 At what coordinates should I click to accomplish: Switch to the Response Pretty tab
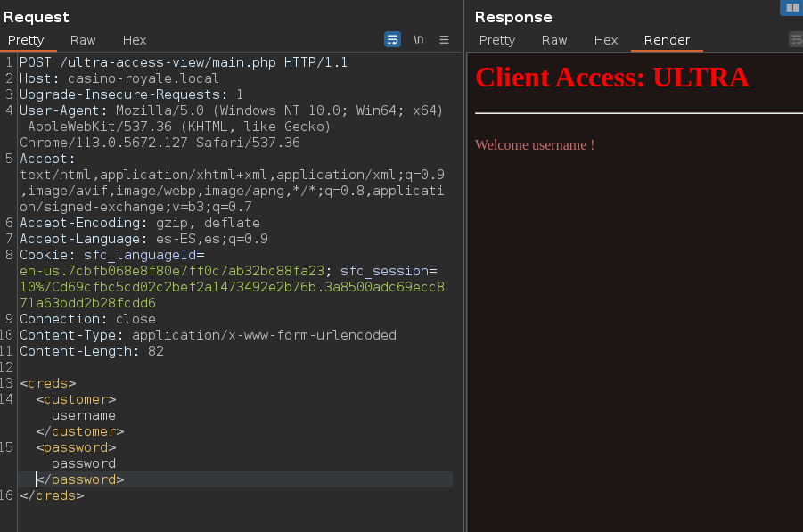[x=497, y=40]
